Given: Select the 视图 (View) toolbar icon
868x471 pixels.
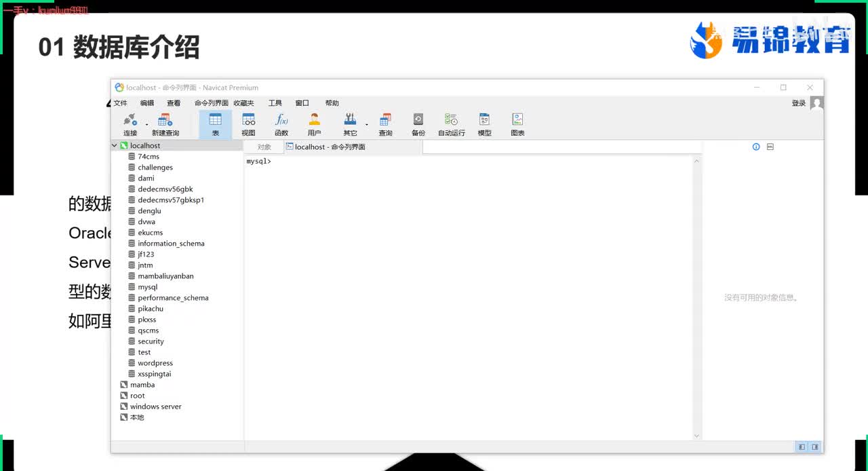Looking at the screenshot, I should (249, 125).
